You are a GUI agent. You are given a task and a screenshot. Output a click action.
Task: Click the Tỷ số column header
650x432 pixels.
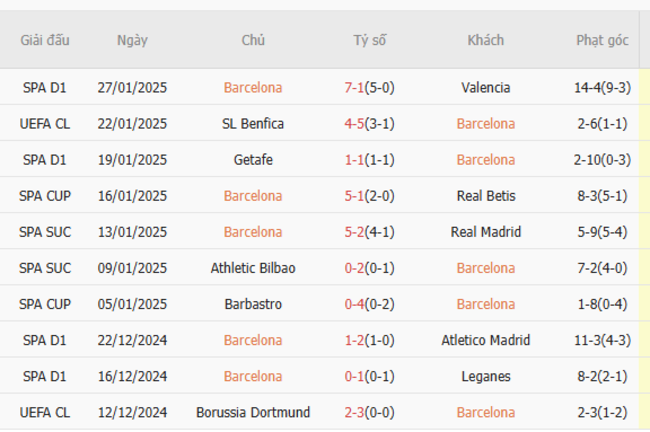point(369,40)
